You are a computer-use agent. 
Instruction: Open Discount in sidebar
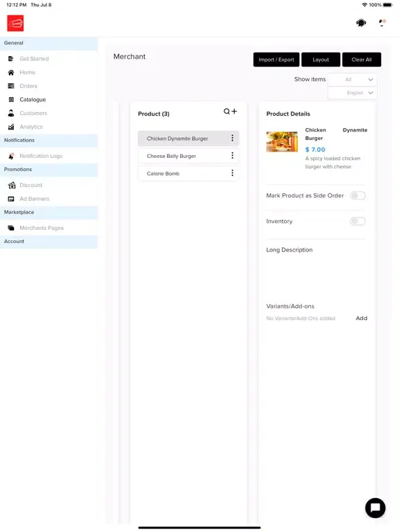31,185
